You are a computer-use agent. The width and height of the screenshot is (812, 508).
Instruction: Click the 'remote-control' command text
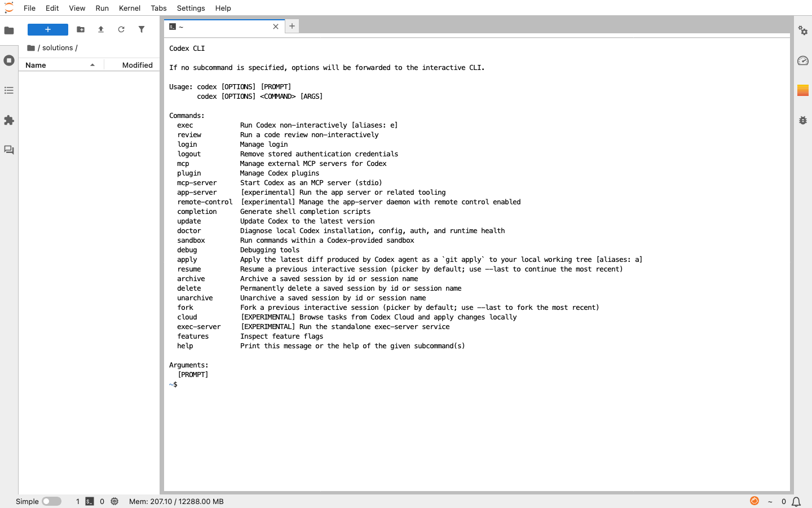205,202
